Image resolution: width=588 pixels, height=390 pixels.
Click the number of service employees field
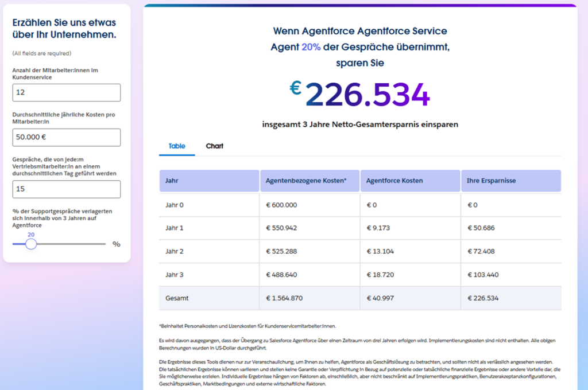coord(66,92)
